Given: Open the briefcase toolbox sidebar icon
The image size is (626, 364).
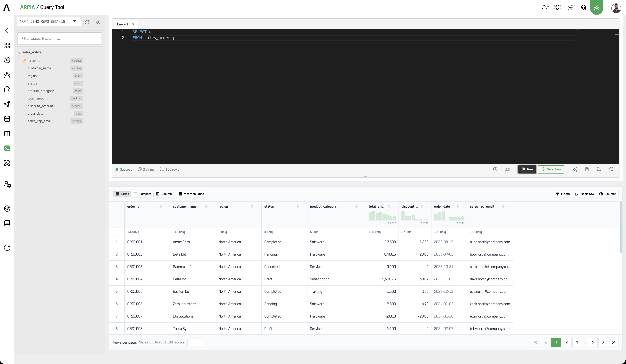Looking at the screenshot, I should 7,89.
